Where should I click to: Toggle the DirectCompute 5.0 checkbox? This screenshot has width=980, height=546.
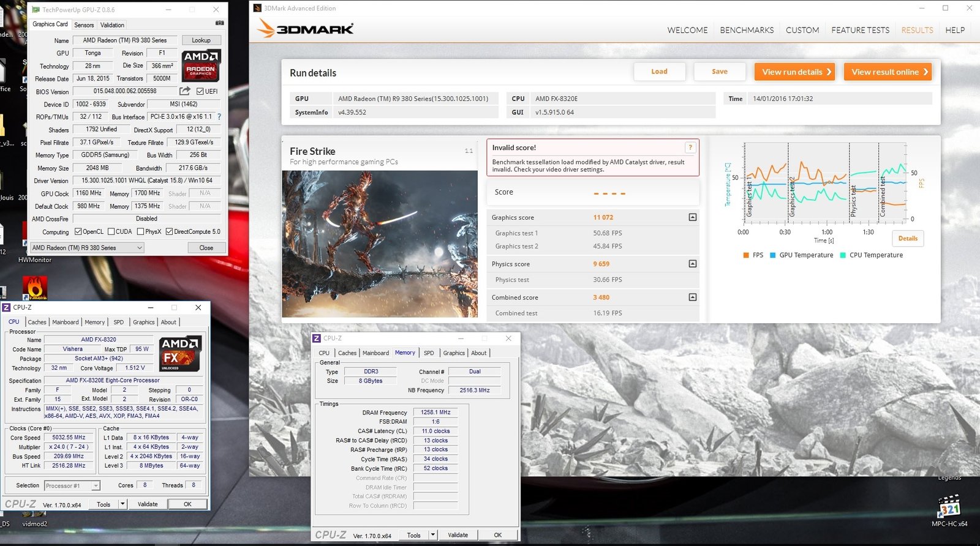click(170, 231)
